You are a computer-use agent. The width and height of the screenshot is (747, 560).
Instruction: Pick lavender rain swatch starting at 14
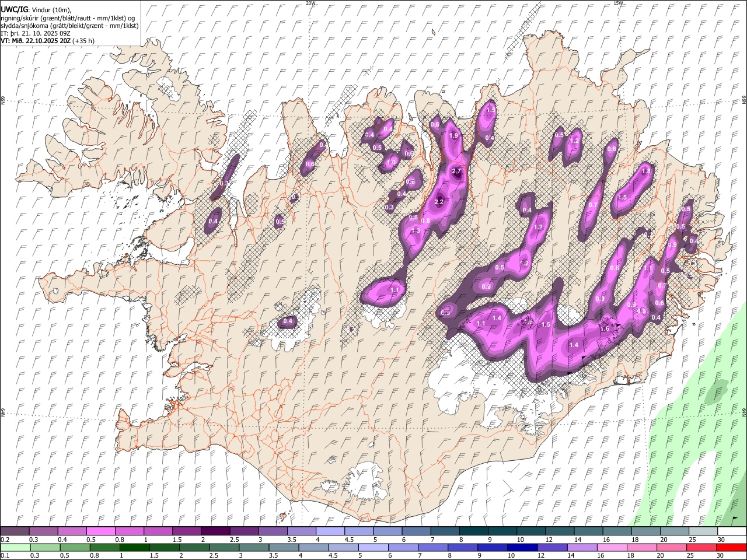pos(581,547)
